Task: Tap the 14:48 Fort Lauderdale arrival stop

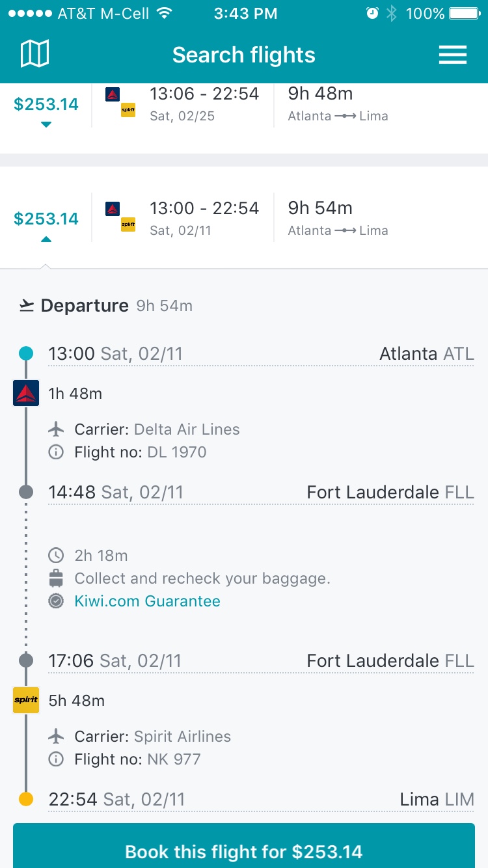Action: [260, 493]
